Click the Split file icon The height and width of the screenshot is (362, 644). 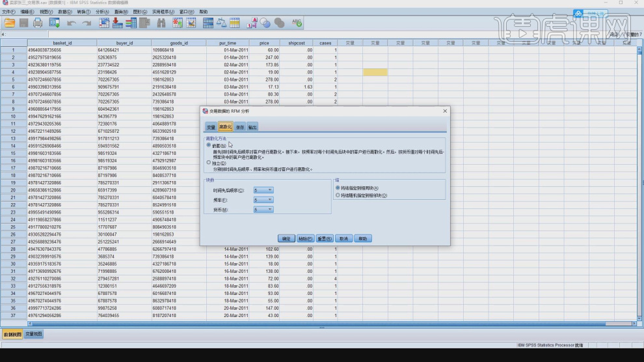click(208, 23)
